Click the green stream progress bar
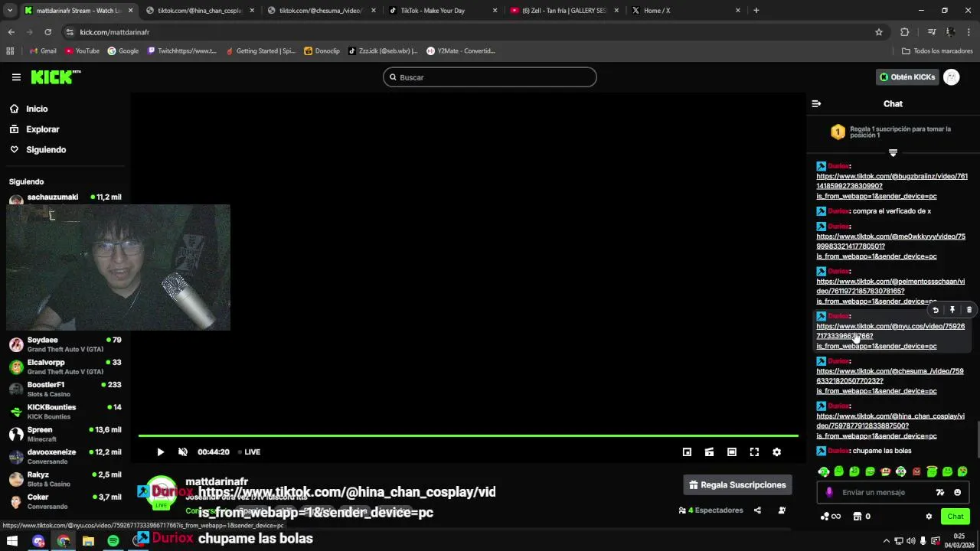980x551 pixels. coord(468,436)
